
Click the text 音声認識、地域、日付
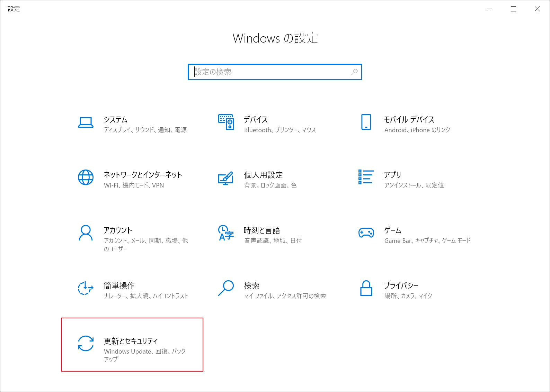[x=273, y=241]
